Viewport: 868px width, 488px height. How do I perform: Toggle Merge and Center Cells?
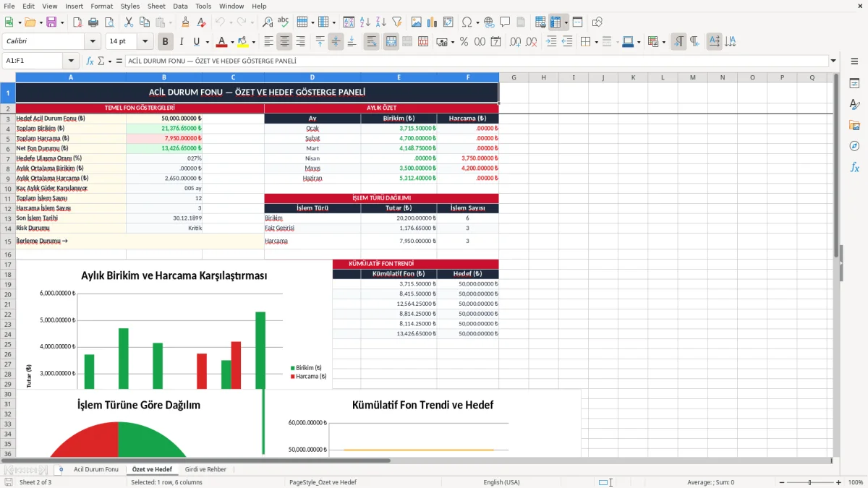391,42
